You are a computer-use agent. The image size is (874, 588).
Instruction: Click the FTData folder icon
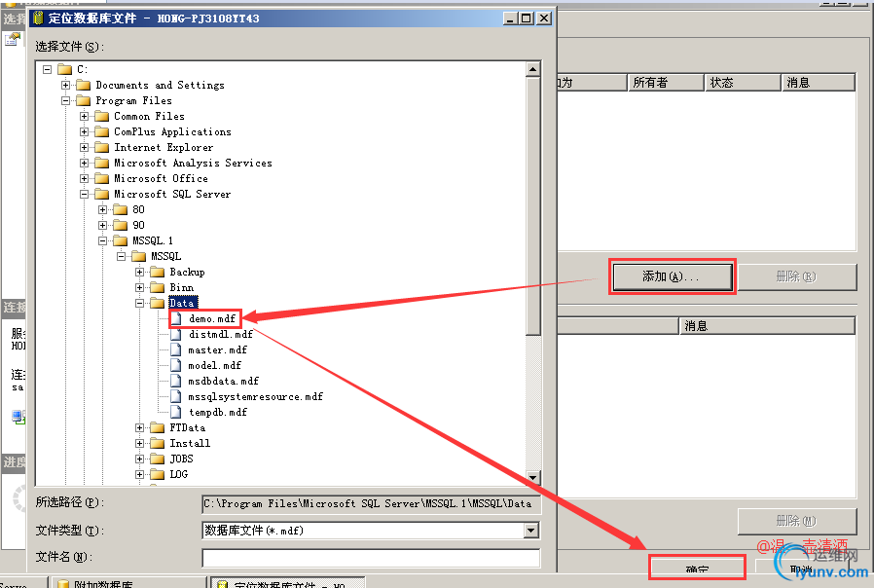point(158,428)
